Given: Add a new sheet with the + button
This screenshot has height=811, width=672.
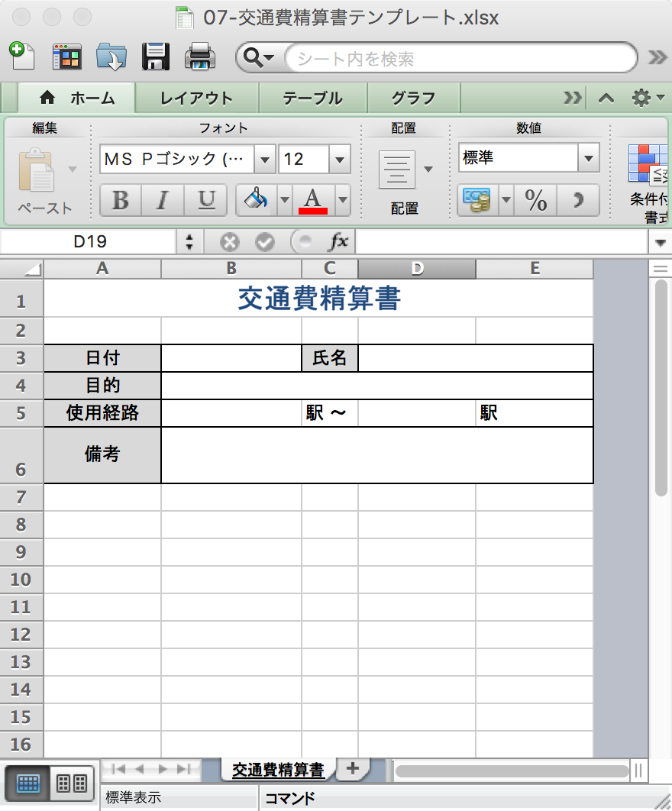Looking at the screenshot, I should [352, 769].
